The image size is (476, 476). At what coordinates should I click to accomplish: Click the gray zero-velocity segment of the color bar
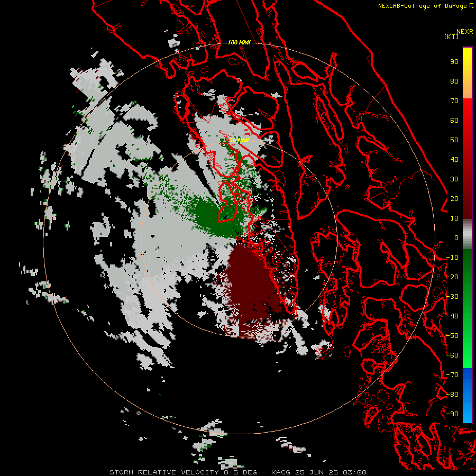tap(467, 234)
